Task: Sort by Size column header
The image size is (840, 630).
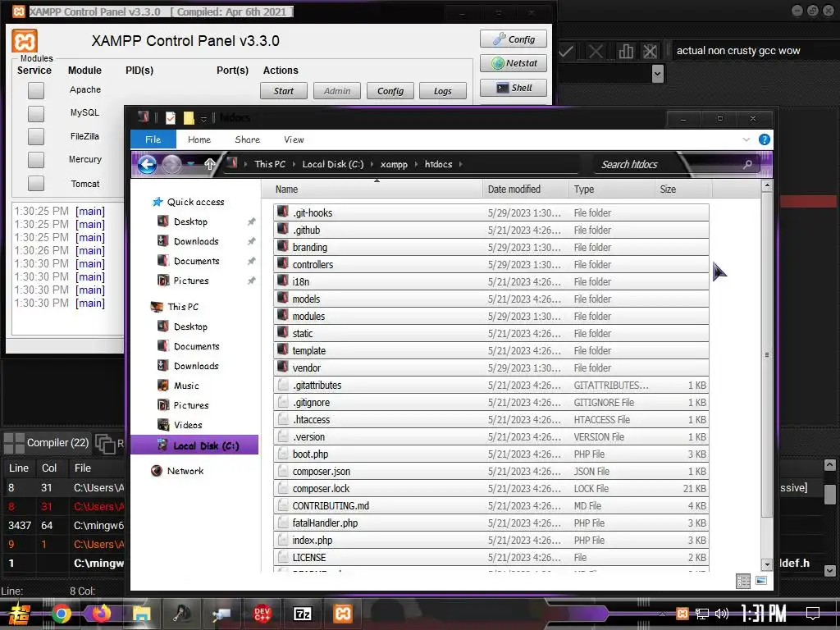Action: tap(683, 189)
